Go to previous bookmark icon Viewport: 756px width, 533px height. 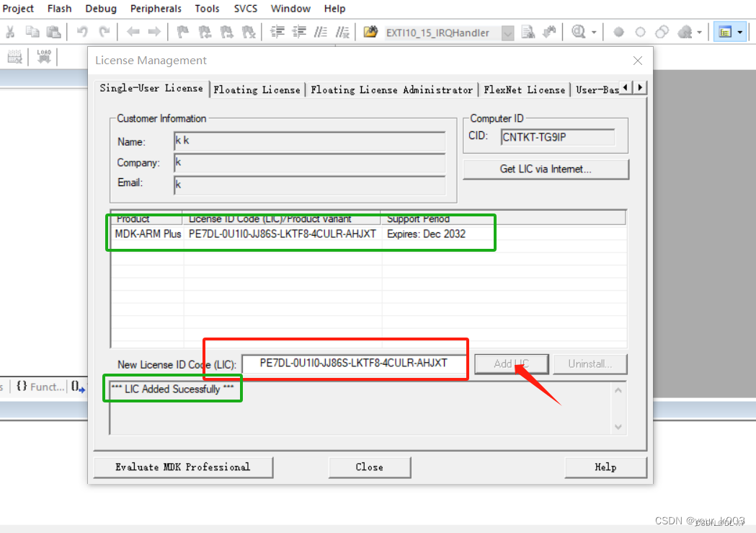click(205, 32)
